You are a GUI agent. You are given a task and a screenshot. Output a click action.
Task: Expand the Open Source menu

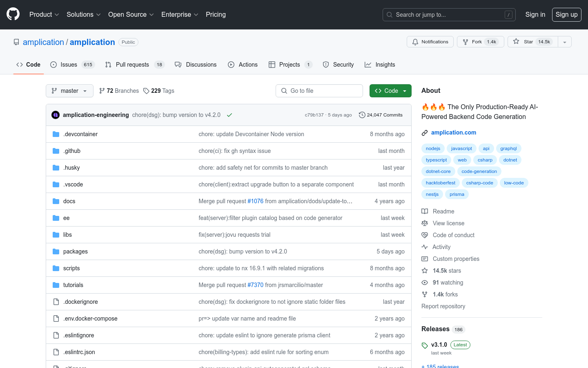coord(131,14)
